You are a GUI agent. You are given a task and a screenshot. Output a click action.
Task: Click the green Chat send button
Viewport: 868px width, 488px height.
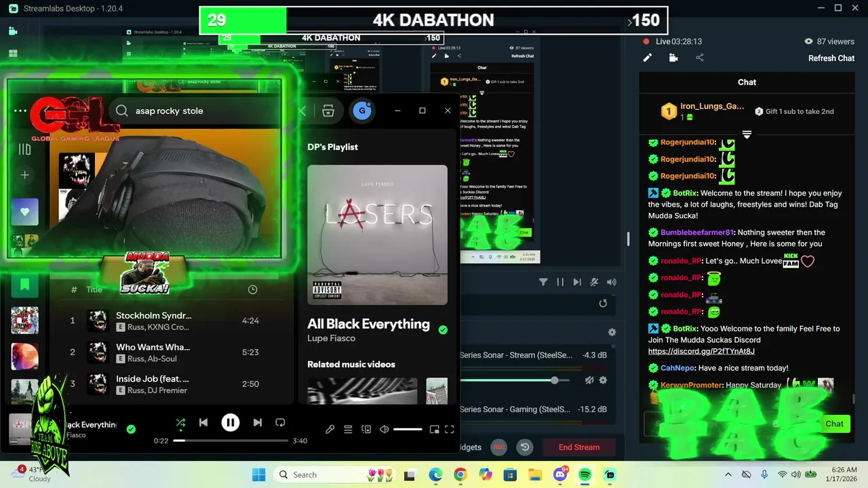coord(835,424)
